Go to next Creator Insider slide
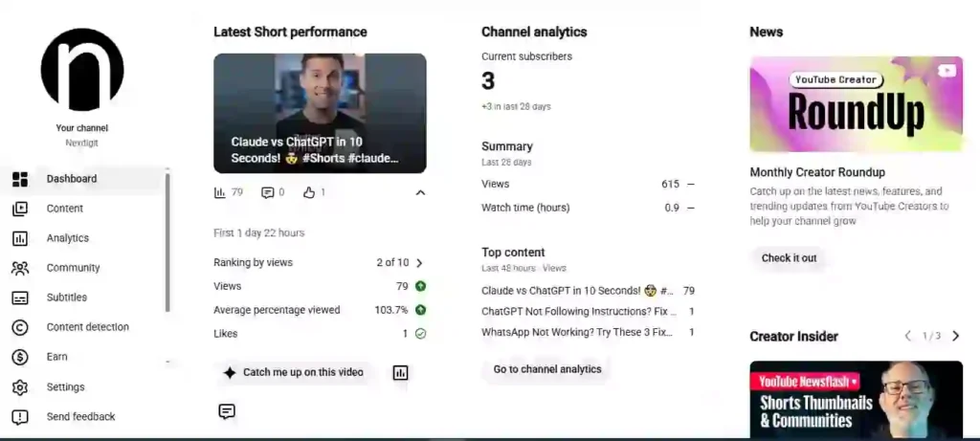980x441 pixels. click(955, 336)
